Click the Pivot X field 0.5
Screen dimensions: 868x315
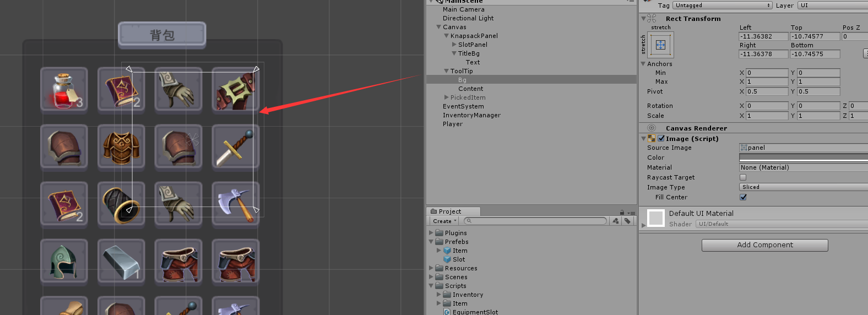point(767,91)
